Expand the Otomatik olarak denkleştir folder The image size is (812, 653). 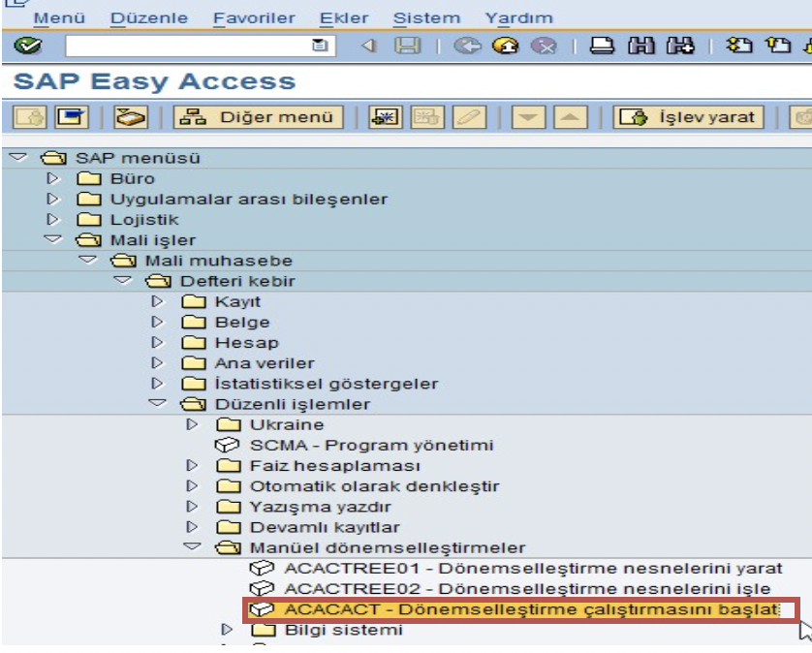[192, 486]
